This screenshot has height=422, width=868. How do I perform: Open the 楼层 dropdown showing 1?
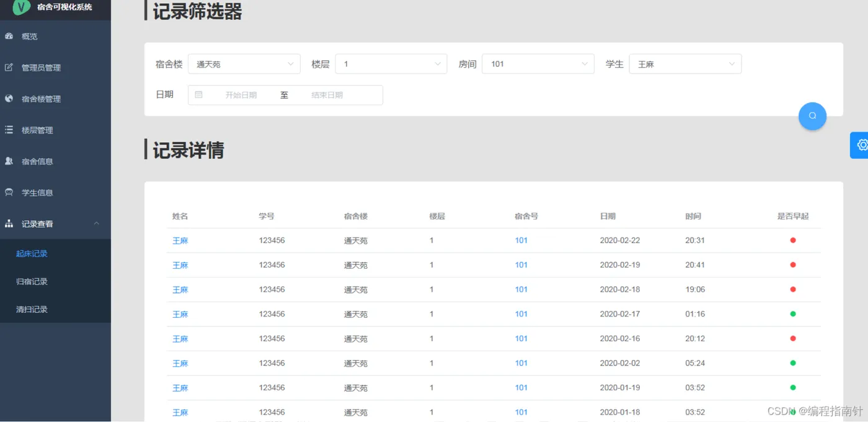tap(391, 64)
